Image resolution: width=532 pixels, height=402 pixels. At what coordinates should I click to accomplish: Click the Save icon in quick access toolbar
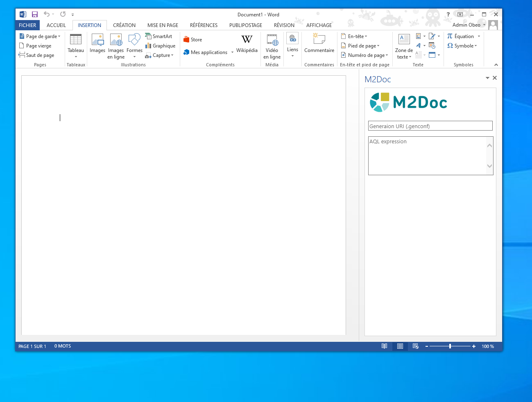35,14
